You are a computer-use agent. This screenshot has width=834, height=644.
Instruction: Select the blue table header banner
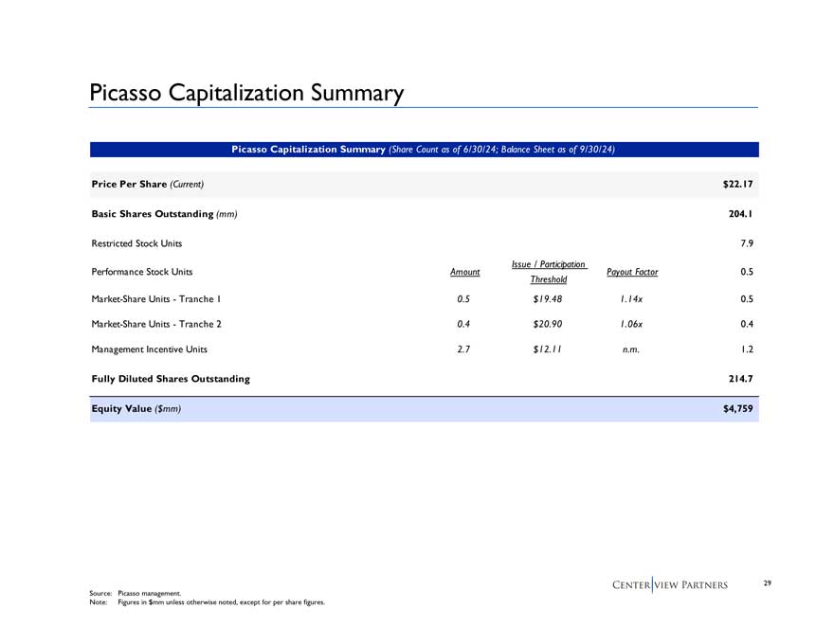point(425,150)
